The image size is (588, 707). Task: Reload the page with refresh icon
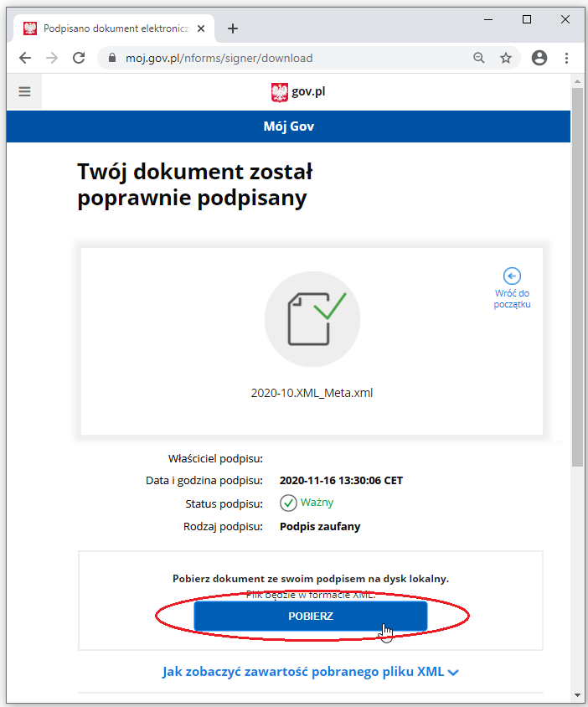(x=79, y=58)
